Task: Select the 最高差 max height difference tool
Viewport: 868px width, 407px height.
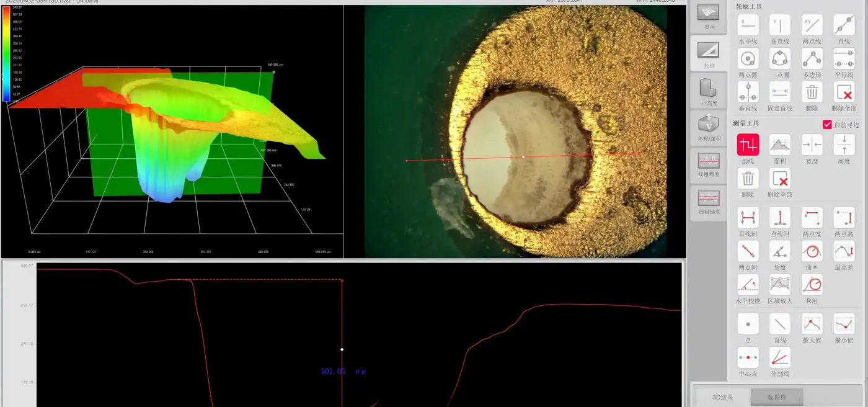Action: (x=844, y=251)
